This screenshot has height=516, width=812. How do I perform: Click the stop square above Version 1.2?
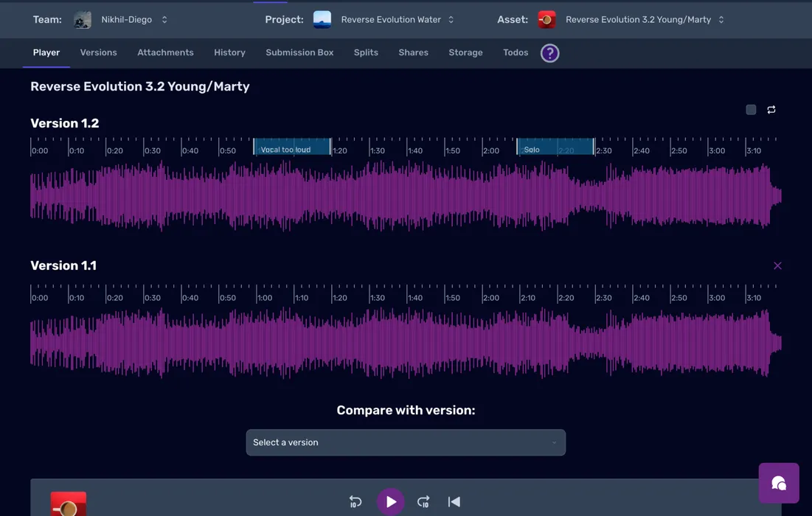point(751,110)
